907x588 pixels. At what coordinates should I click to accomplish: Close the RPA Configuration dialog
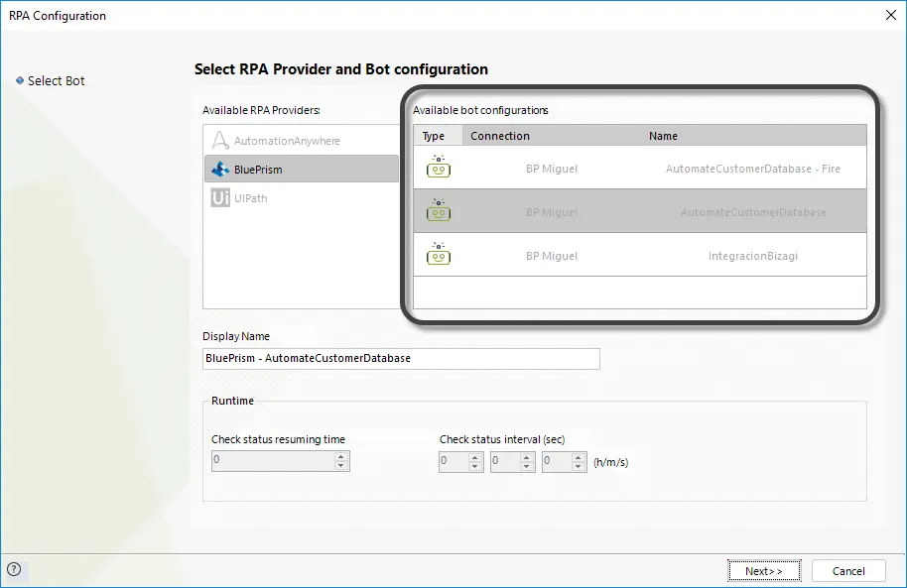(x=891, y=15)
